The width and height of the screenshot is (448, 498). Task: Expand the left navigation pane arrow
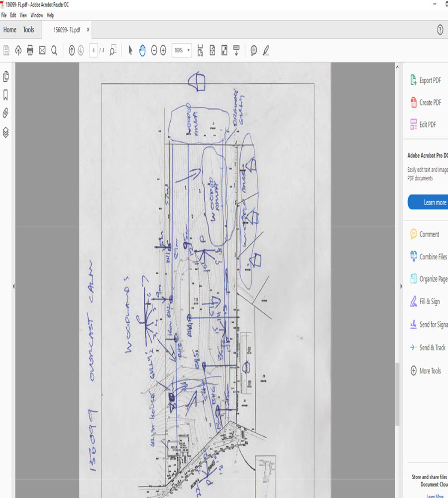coord(13,286)
